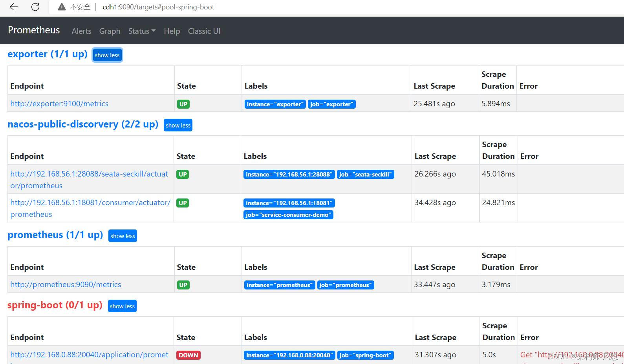
Task: Click the instance="192.168.56.1:28088" label
Action: click(289, 174)
